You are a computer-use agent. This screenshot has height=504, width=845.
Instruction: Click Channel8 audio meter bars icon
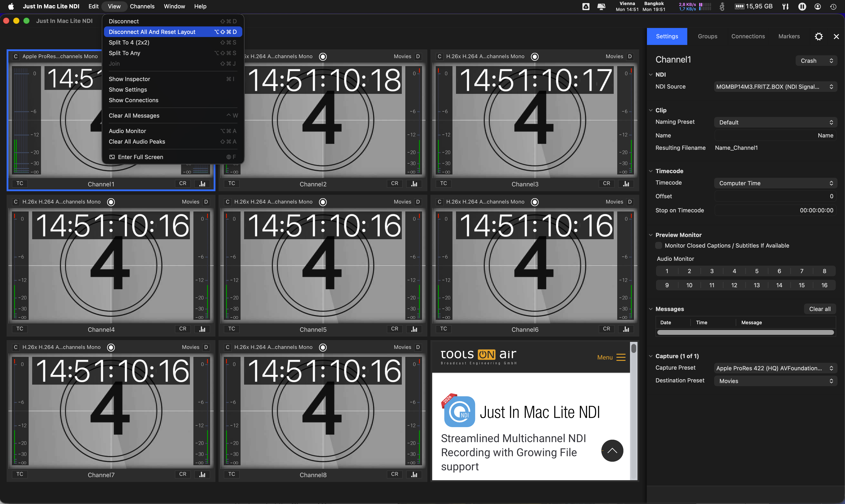click(414, 474)
